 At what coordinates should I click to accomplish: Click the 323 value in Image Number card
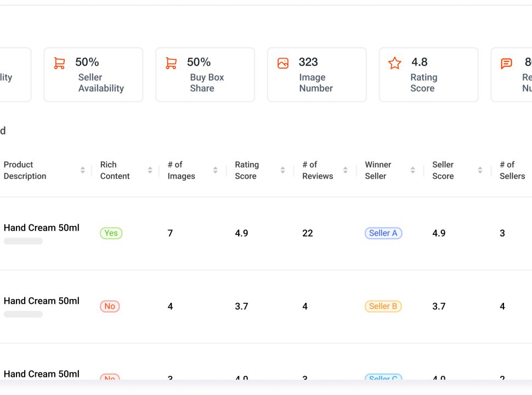[308, 62]
